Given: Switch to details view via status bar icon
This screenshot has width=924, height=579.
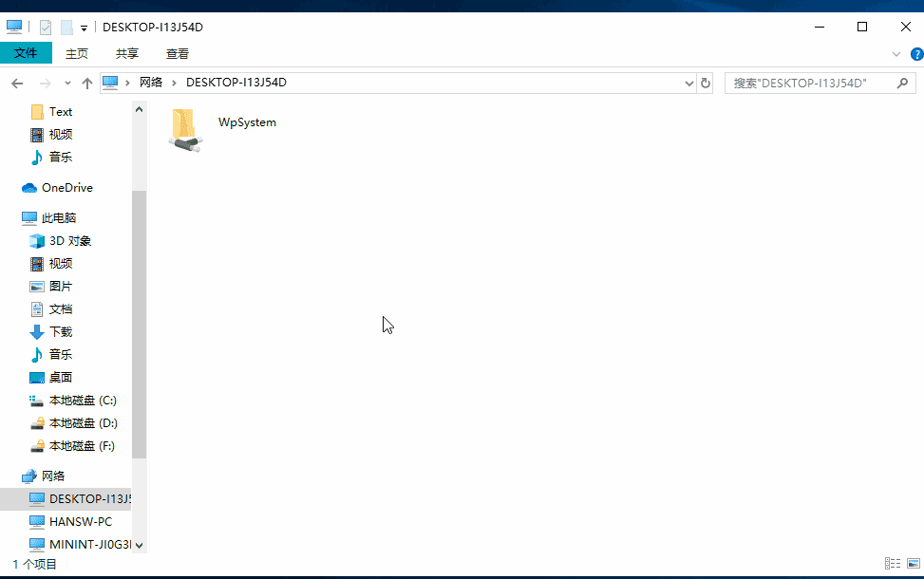Looking at the screenshot, I should pos(893,563).
